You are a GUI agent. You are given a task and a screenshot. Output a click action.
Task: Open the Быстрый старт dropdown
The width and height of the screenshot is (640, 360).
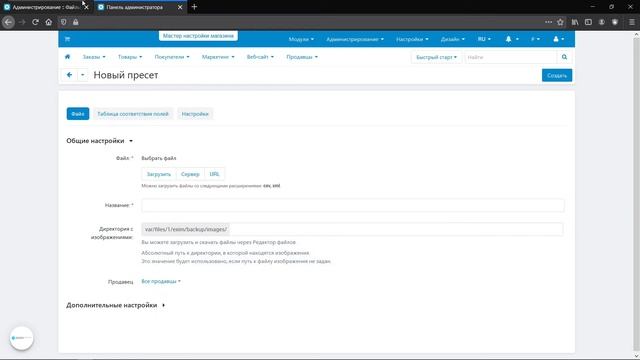436,57
